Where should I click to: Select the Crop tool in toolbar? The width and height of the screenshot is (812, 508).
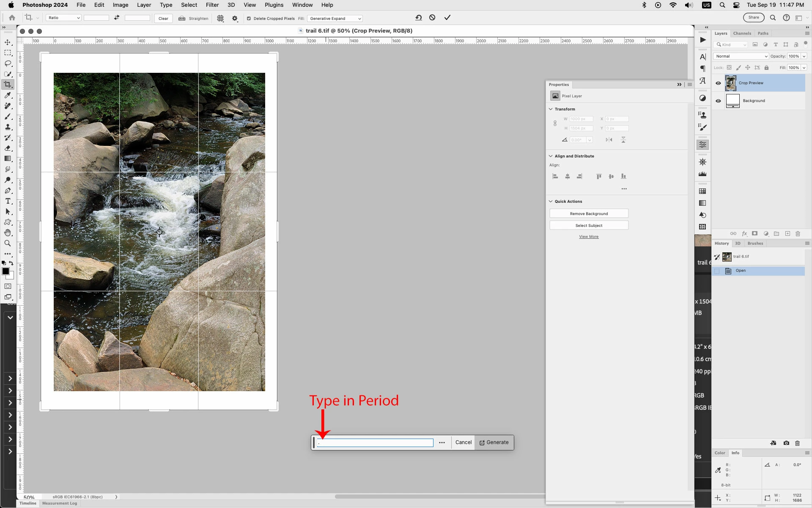pos(8,84)
